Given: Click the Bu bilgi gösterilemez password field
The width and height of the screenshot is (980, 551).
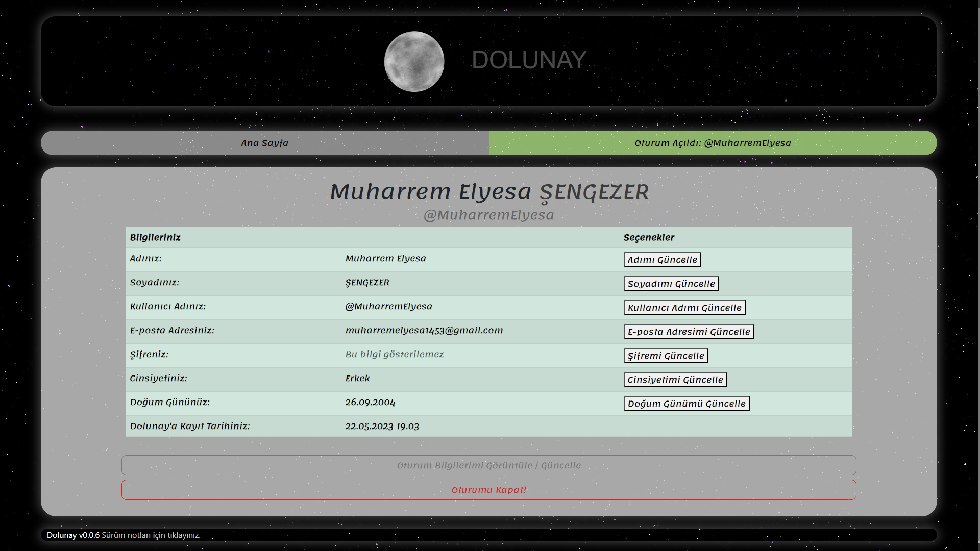Looking at the screenshot, I should 395,354.
